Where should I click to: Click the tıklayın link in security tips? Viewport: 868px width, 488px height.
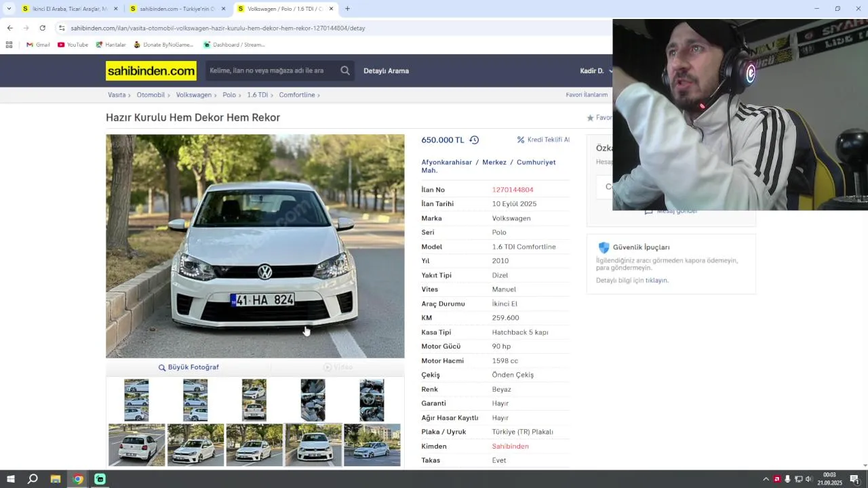point(656,281)
